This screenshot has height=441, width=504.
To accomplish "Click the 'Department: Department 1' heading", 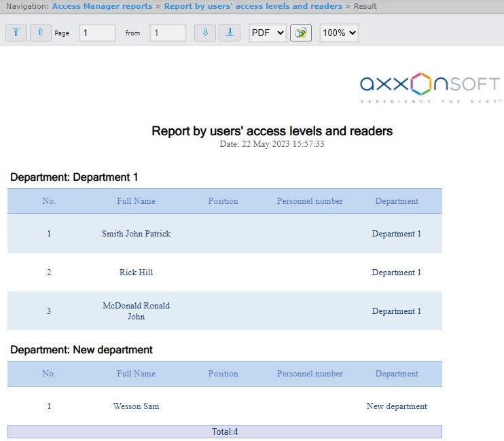I will [x=74, y=177].
